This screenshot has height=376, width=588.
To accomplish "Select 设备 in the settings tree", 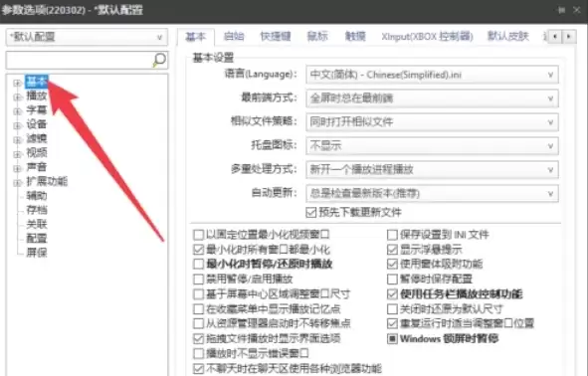I will pos(37,124).
